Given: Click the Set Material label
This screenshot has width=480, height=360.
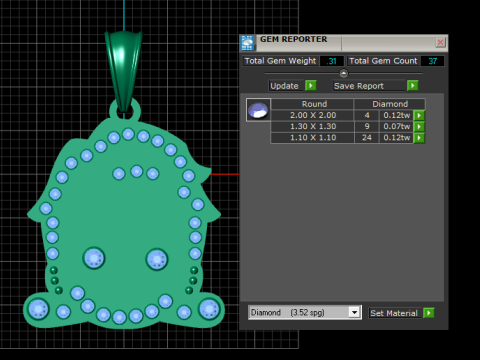Looking at the screenshot, I should (x=394, y=313).
